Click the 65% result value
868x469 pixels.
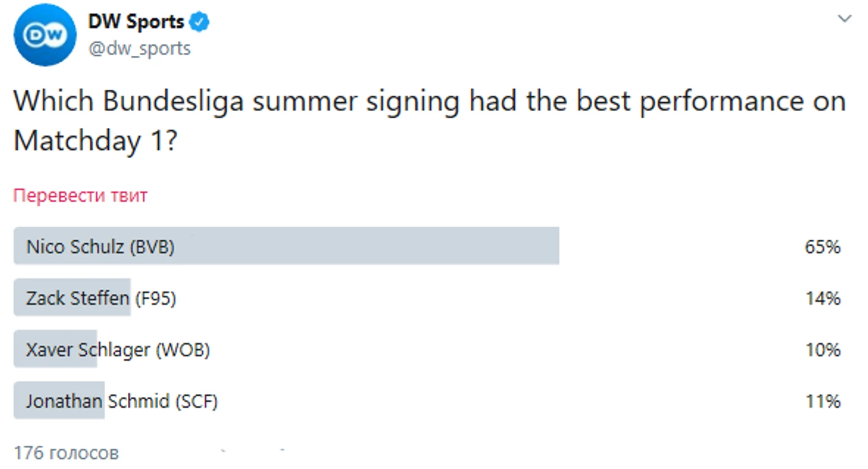[x=823, y=247]
